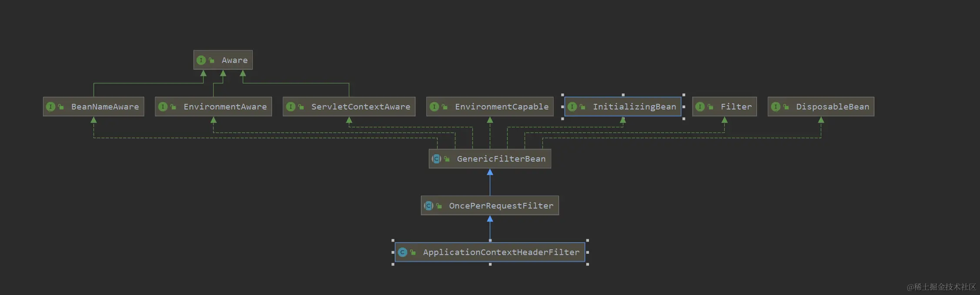Select the DisposableBean label text

[833, 107]
